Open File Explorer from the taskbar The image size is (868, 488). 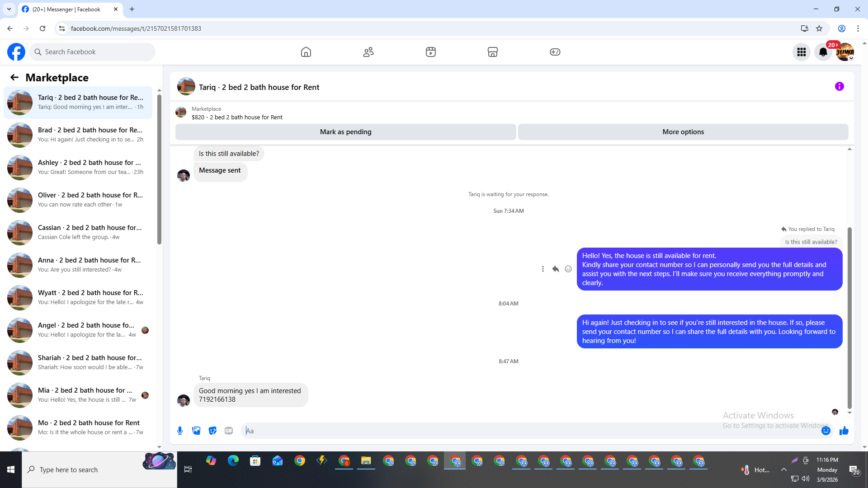366,461
